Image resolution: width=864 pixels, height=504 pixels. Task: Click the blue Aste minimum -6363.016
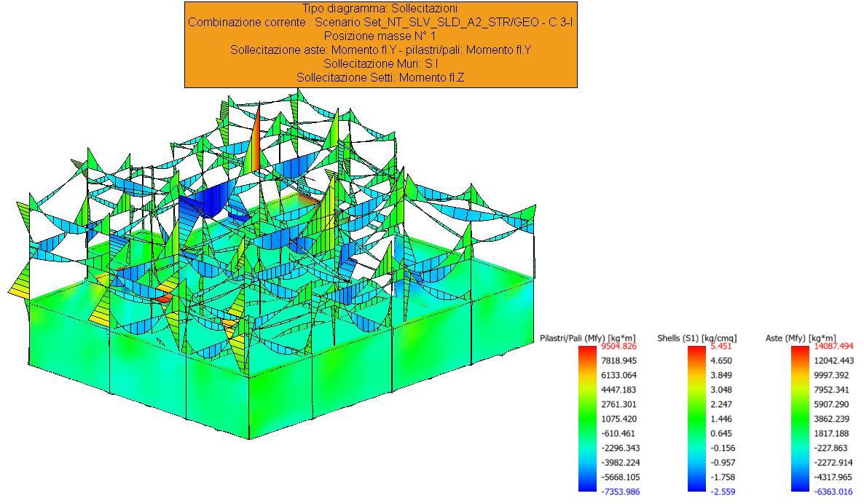[x=833, y=492]
